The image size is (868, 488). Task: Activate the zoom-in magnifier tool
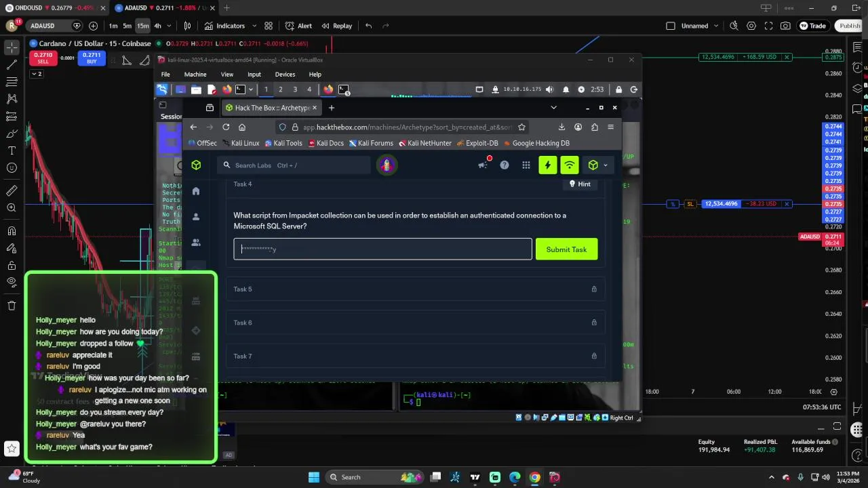pos(12,208)
